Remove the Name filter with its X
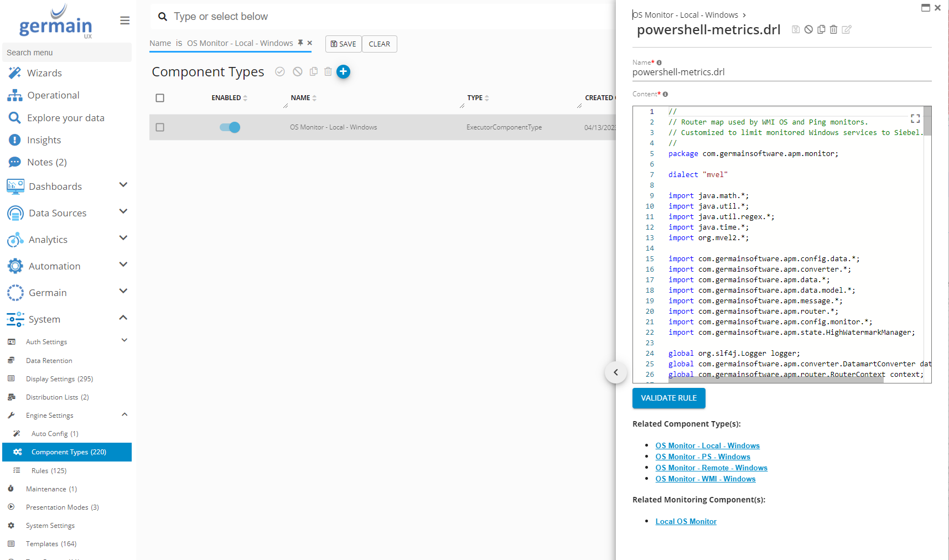Image resolution: width=949 pixels, height=560 pixels. pyautogui.click(x=310, y=43)
